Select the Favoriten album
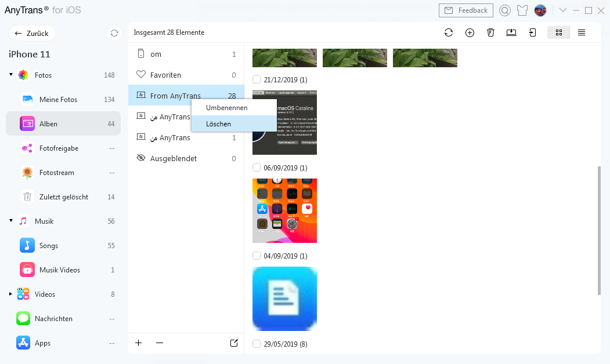 point(186,75)
